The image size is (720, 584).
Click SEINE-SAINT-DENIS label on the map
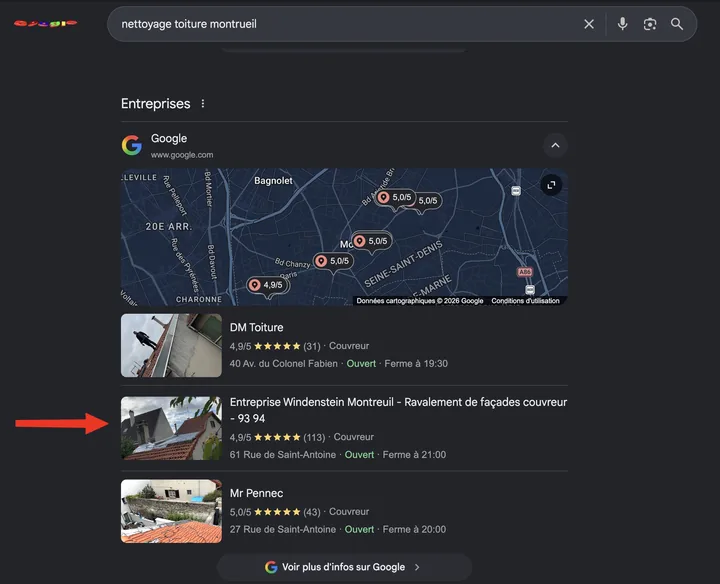[404, 264]
